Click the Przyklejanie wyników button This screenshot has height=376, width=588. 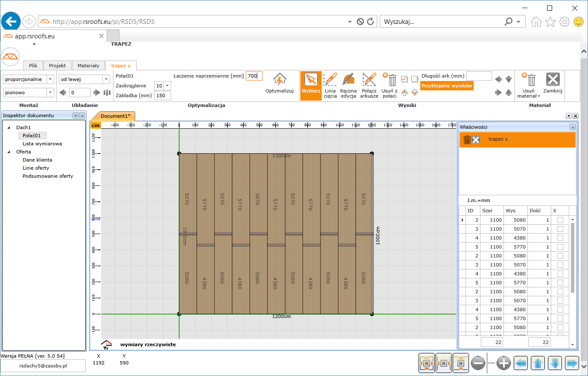coord(447,86)
